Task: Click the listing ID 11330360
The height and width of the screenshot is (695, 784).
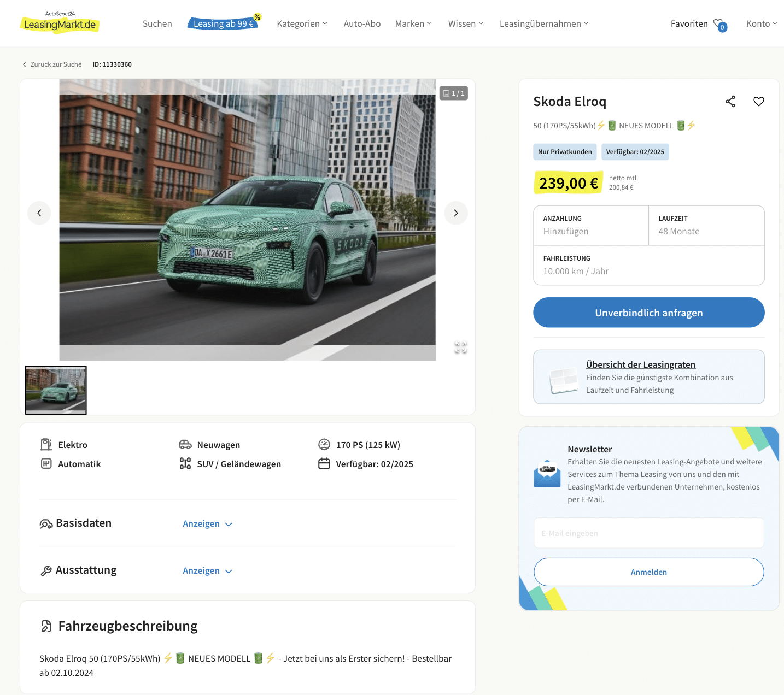Action: [x=112, y=64]
